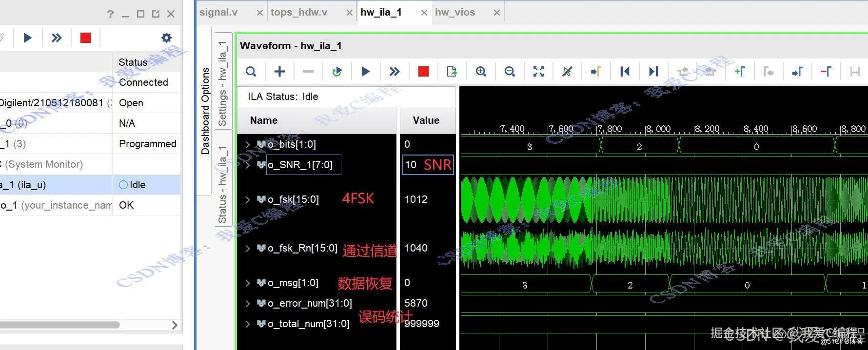This screenshot has width=868, height=350.
Task: Open the hw_vios tab
Action: tap(454, 12)
